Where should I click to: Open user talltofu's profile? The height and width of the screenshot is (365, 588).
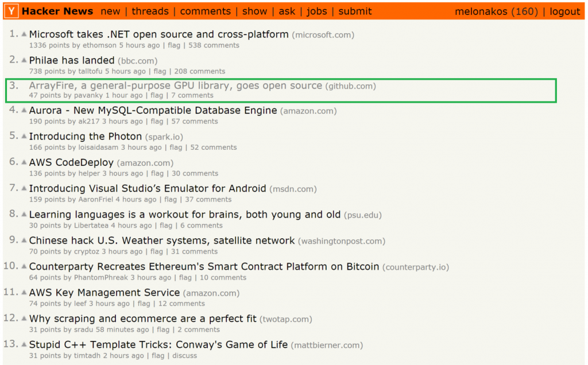coord(90,71)
